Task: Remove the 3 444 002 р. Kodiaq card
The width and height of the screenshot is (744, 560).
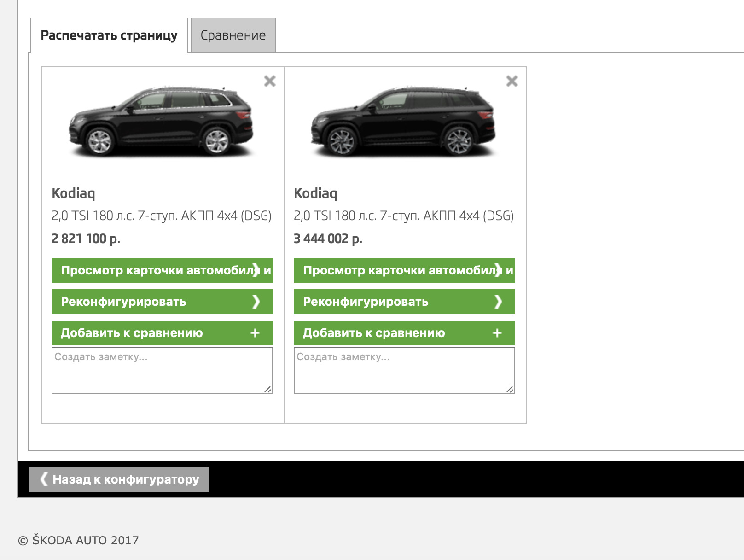Action: tap(512, 81)
